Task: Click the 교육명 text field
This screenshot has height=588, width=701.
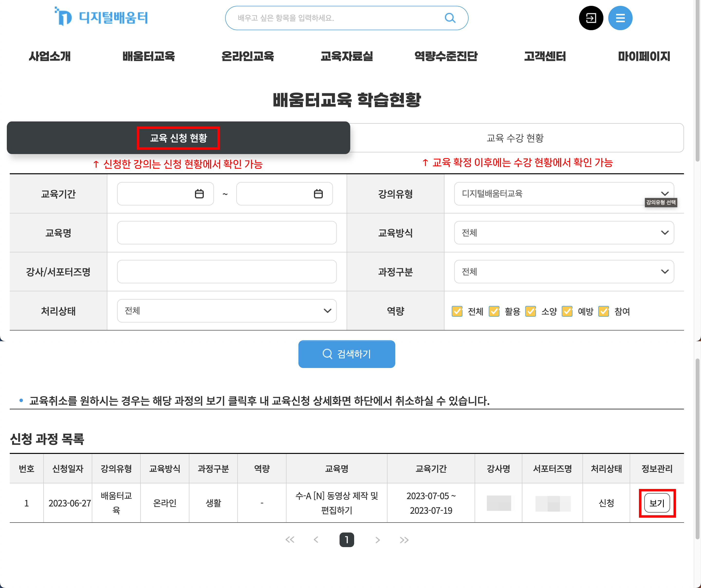Action: pyautogui.click(x=227, y=233)
